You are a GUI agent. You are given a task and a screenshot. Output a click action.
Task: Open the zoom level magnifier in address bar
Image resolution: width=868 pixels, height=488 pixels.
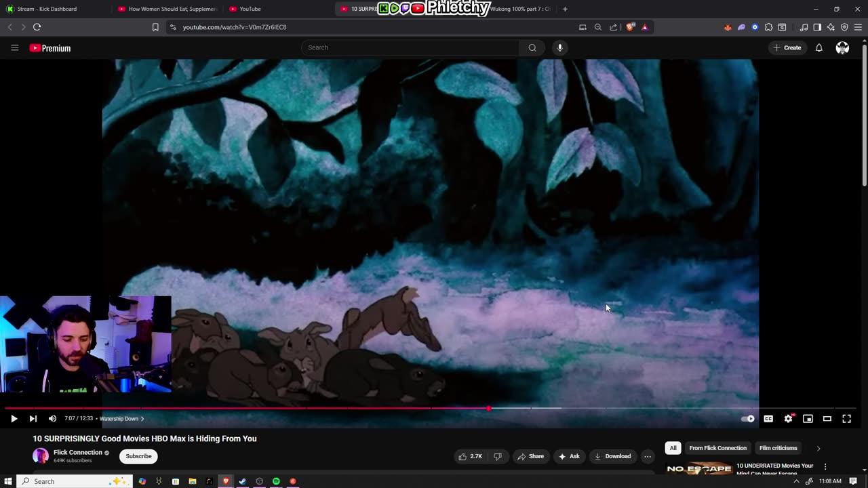(x=597, y=27)
